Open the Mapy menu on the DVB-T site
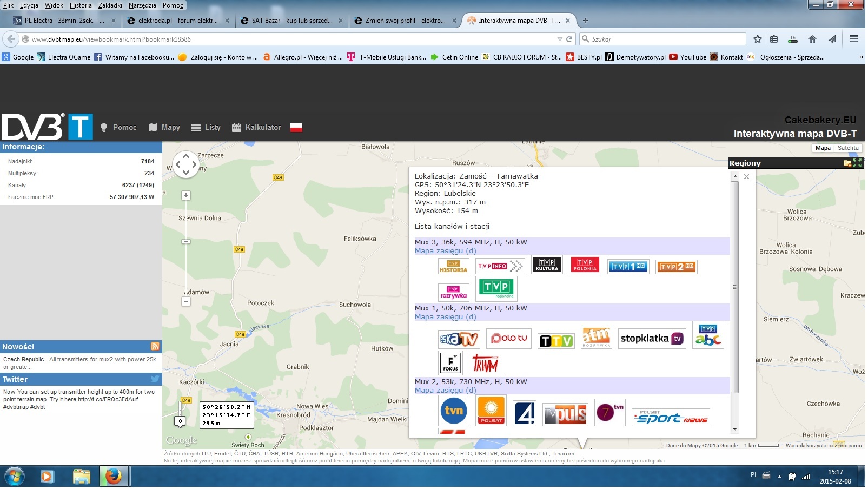The image size is (868, 489). coord(165,128)
